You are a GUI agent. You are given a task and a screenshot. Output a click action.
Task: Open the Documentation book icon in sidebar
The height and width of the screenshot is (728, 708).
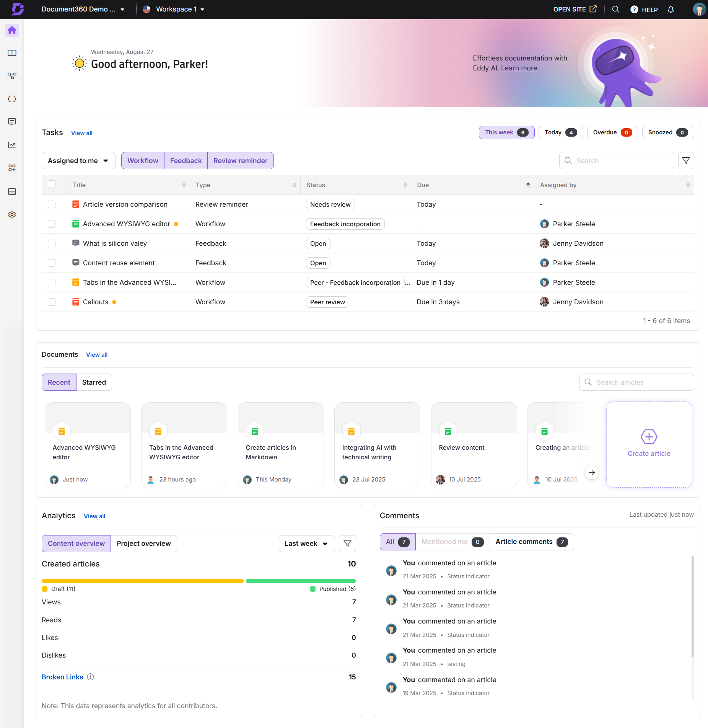tap(12, 53)
